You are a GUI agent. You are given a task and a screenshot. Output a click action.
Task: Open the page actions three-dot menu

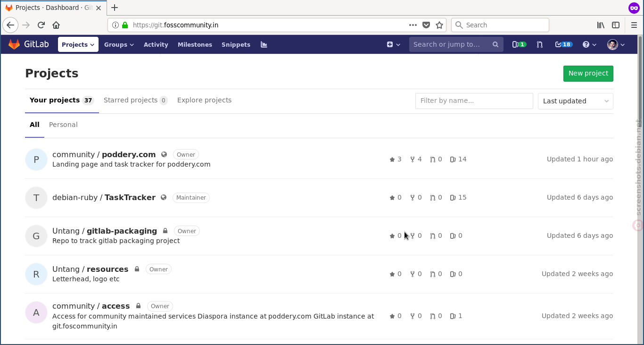tap(413, 25)
